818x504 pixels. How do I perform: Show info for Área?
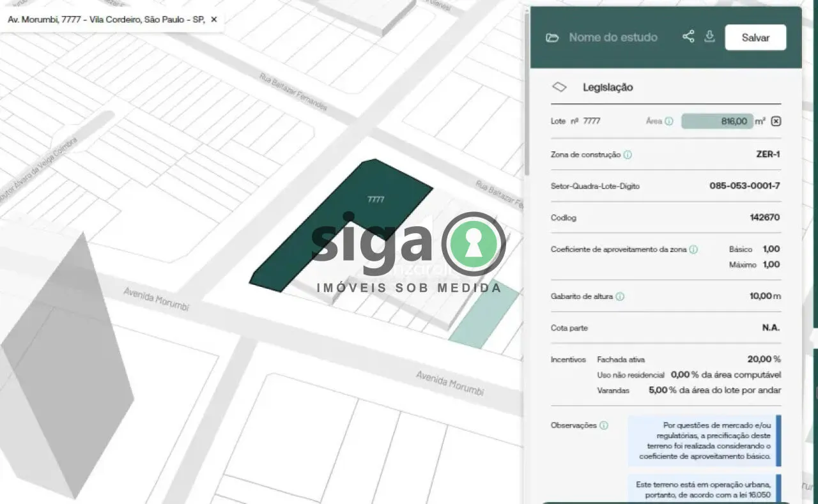[x=668, y=121]
